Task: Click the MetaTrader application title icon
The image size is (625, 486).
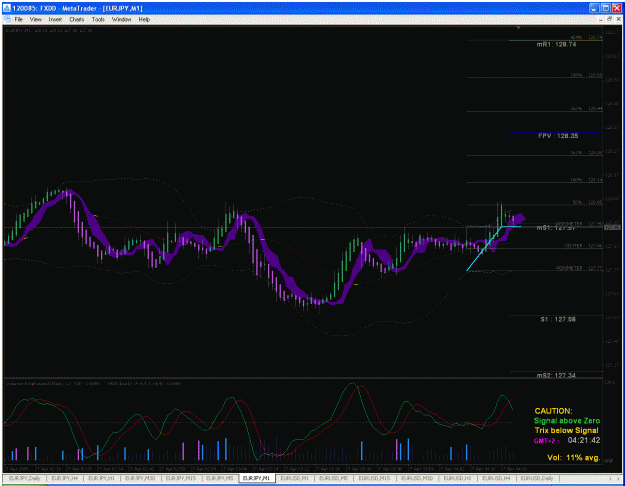Action: click(7, 8)
